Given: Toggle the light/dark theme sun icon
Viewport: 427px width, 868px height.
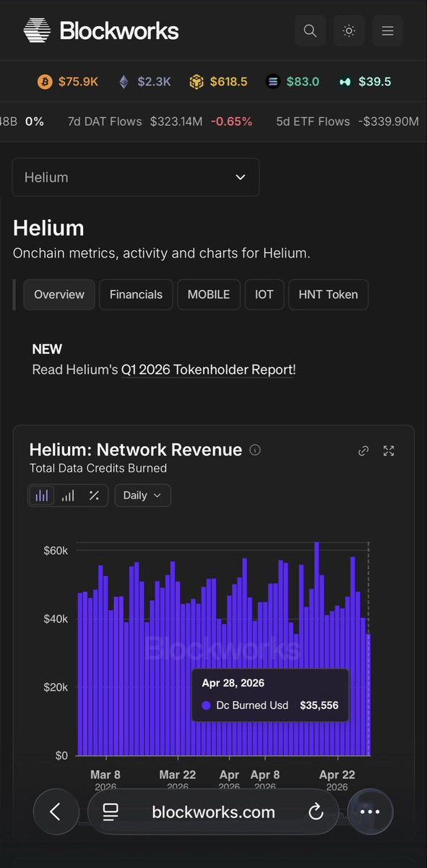Looking at the screenshot, I should point(349,31).
